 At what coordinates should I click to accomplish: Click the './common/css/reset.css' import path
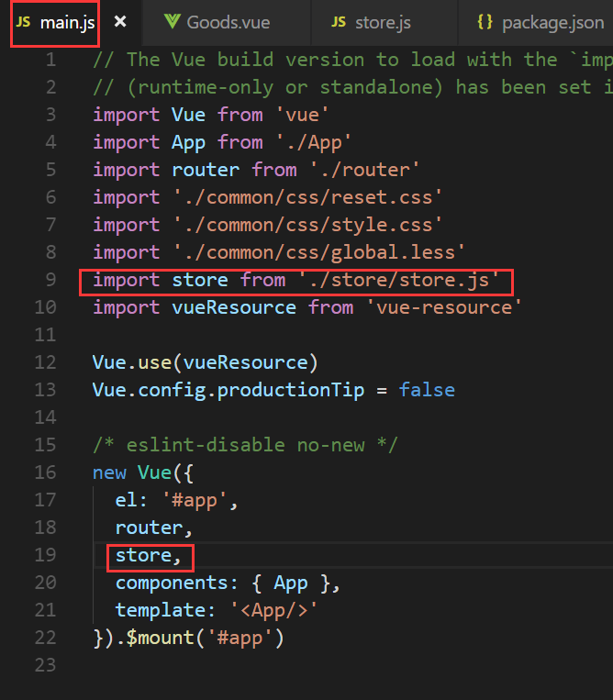click(307, 198)
